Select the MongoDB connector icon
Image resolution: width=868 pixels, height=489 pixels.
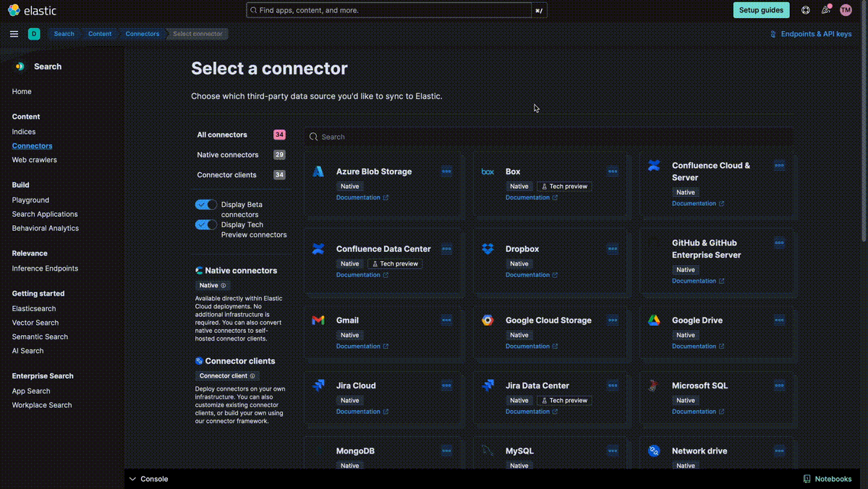[319, 450]
